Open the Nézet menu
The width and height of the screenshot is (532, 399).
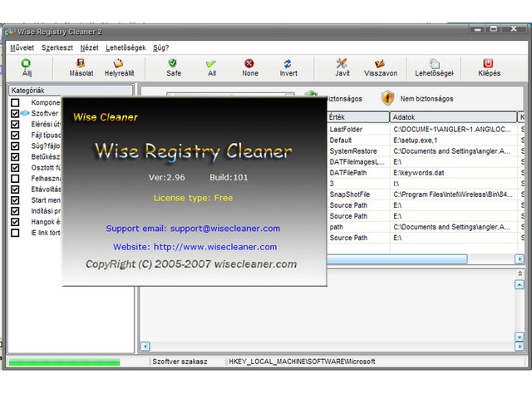click(89, 48)
